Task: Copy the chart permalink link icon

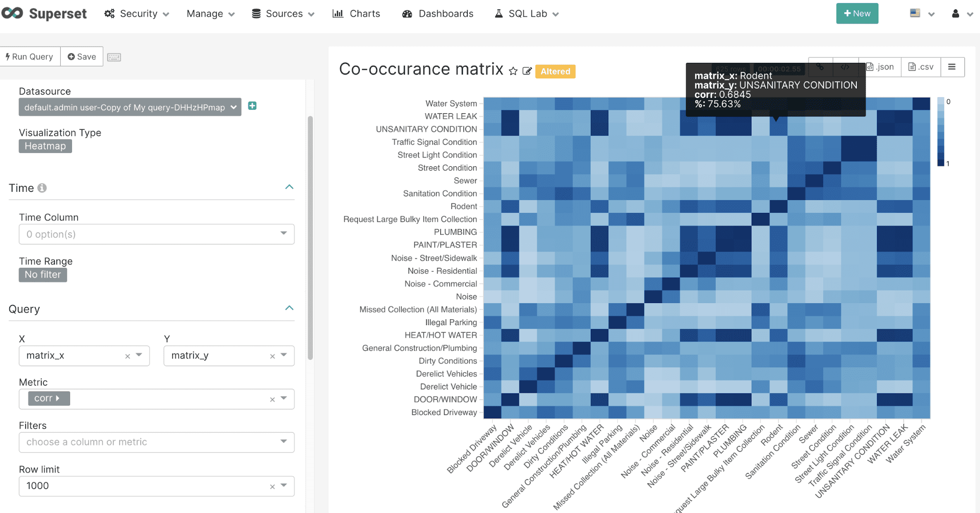Action: point(821,67)
